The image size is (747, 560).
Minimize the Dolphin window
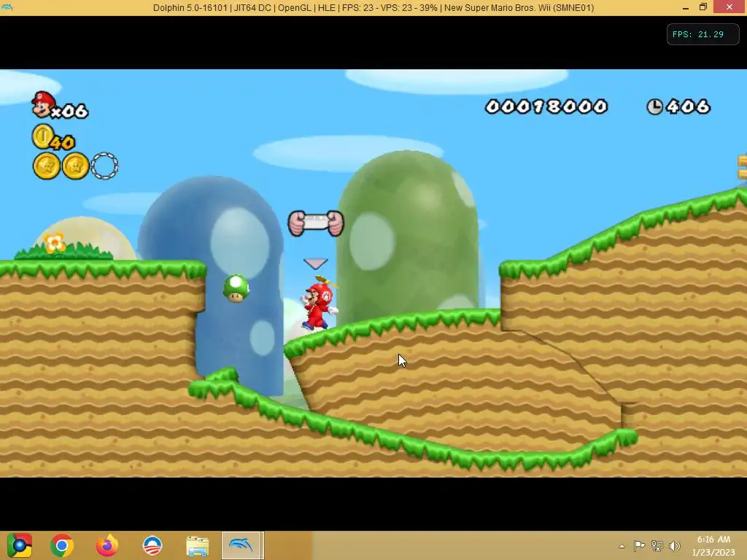click(x=686, y=7)
